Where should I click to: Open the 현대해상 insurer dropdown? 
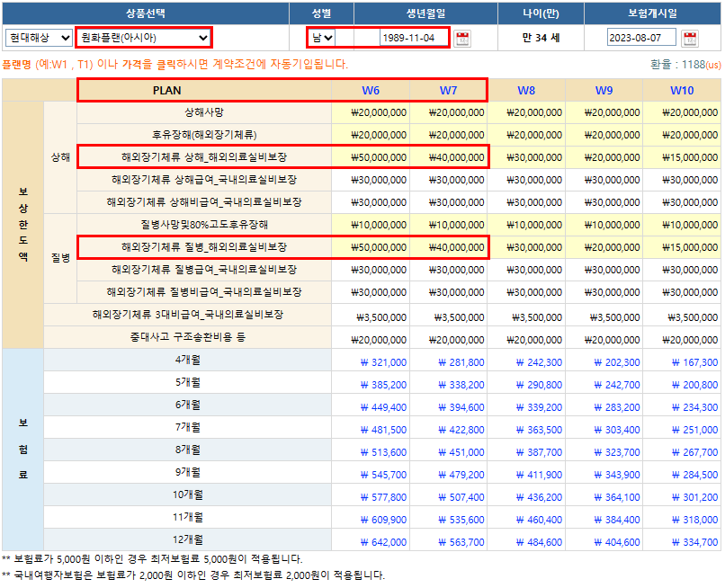coord(39,38)
